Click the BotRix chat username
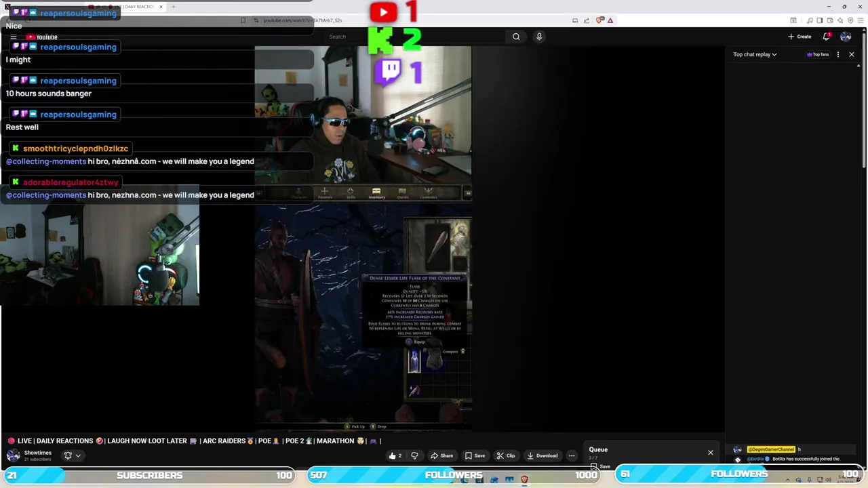Screen dimensions: 868x488 point(757,459)
